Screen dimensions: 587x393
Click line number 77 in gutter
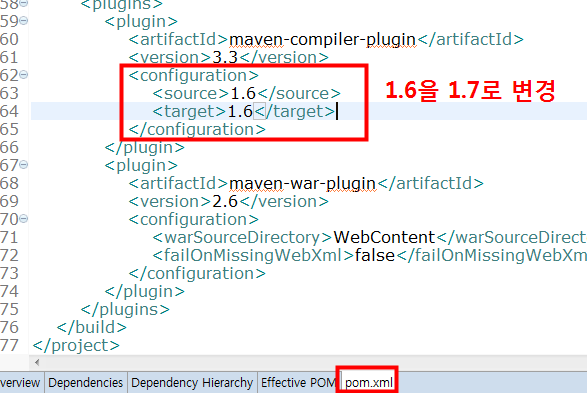pyautogui.click(x=9, y=345)
